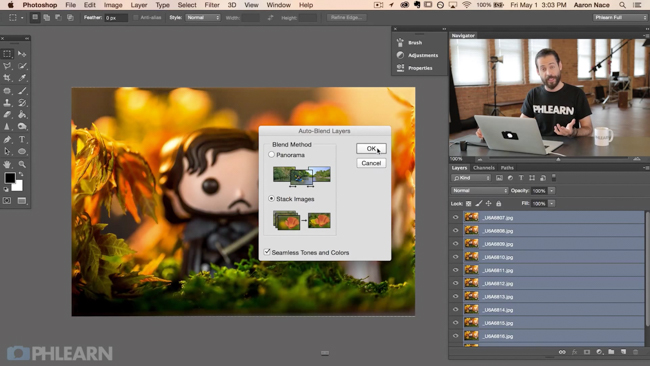Screen dimensions: 650x366
Task: Select the Dodge tool
Action: point(22,127)
